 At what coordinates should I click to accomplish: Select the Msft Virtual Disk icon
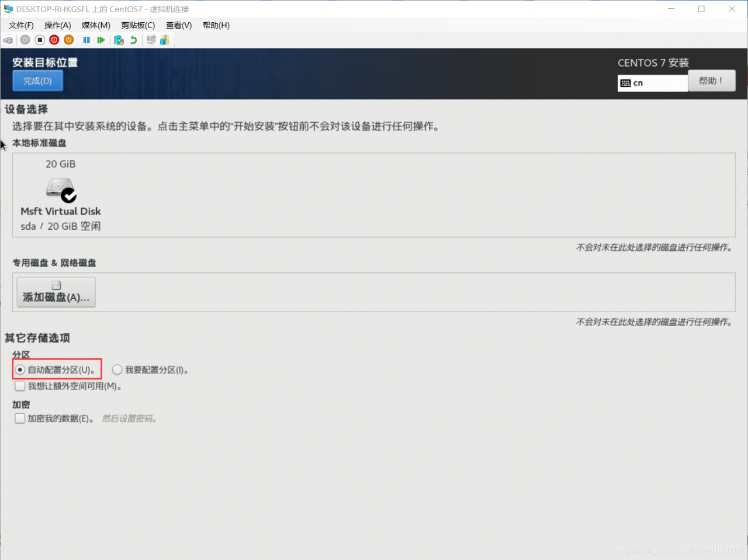point(61,189)
